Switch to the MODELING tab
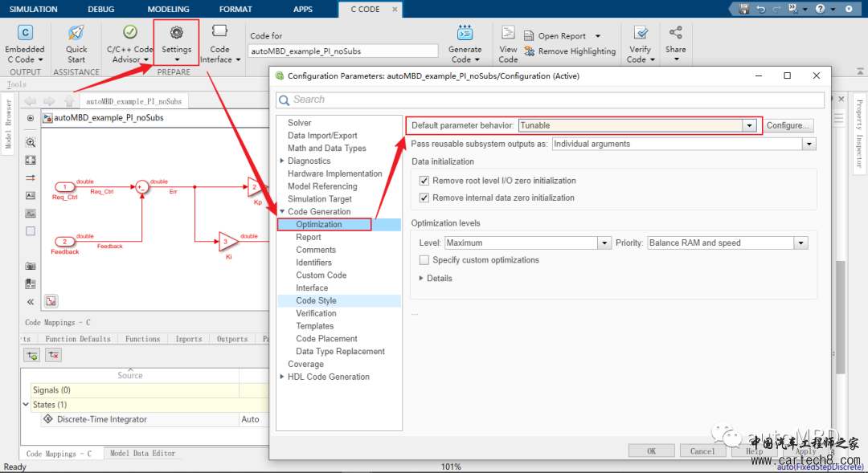Screen dimensions: 868x473 click(x=168, y=10)
